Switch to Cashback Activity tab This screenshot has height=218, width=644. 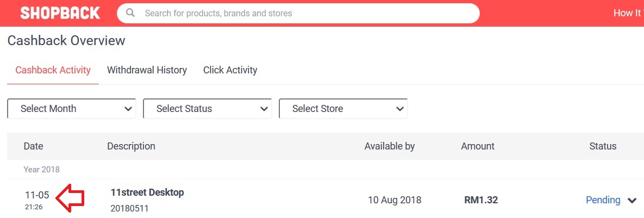click(53, 70)
